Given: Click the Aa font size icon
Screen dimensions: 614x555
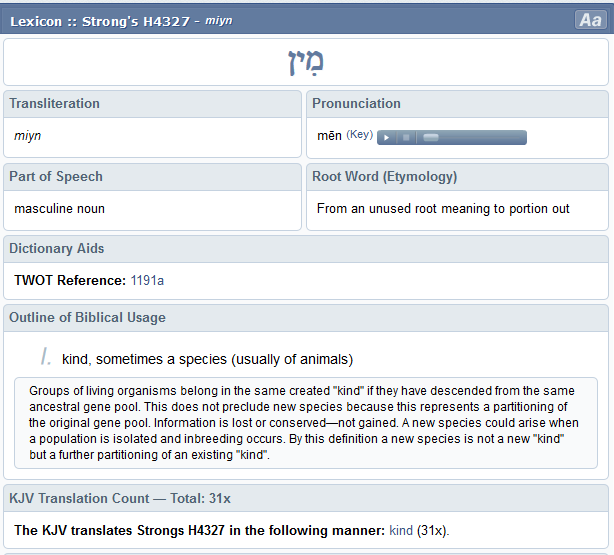Looking at the screenshot, I should (589, 20).
